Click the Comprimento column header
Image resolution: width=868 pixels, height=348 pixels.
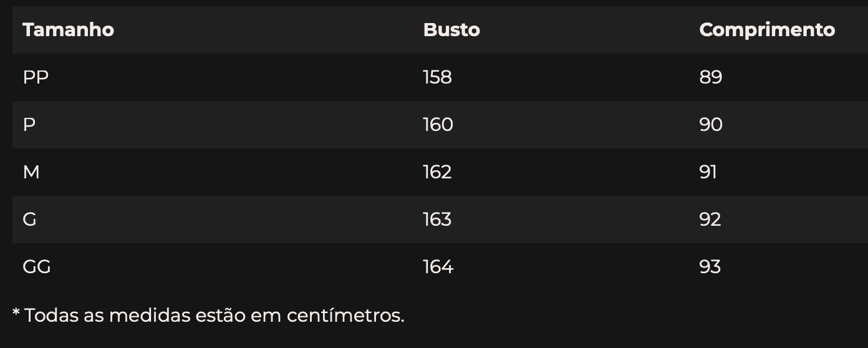coord(767,30)
